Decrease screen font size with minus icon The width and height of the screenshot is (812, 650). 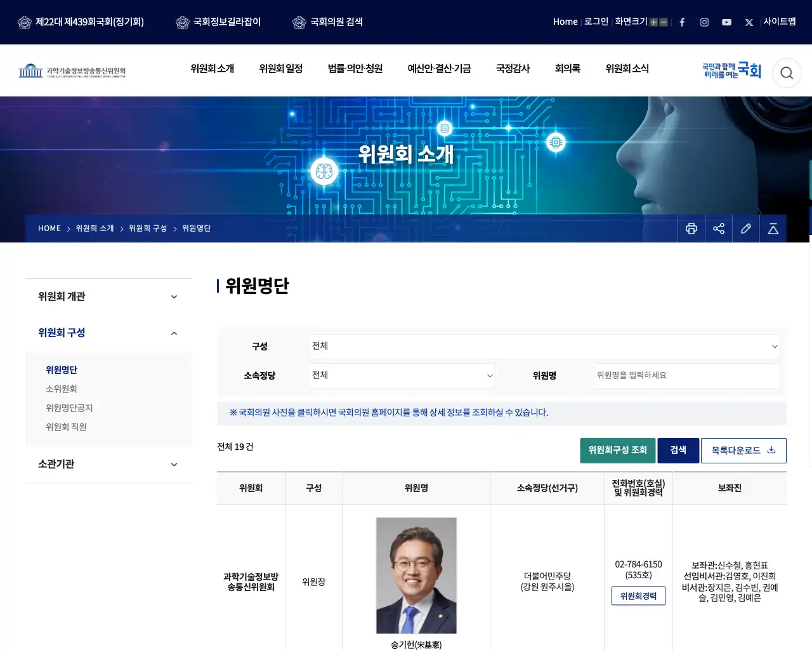[x=664, y=22]
